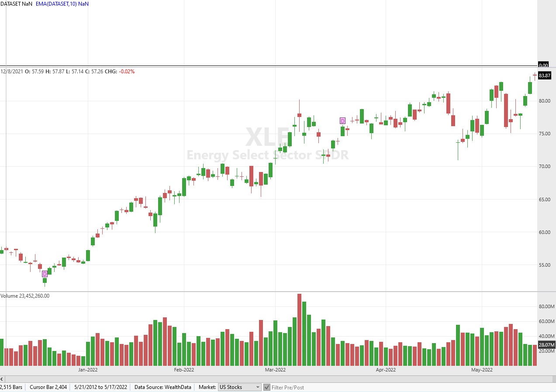Screen dimensions: 556x392
Task: Click the May-2022 date axis label
Action: pyautogui.click(x=482, y=370)
